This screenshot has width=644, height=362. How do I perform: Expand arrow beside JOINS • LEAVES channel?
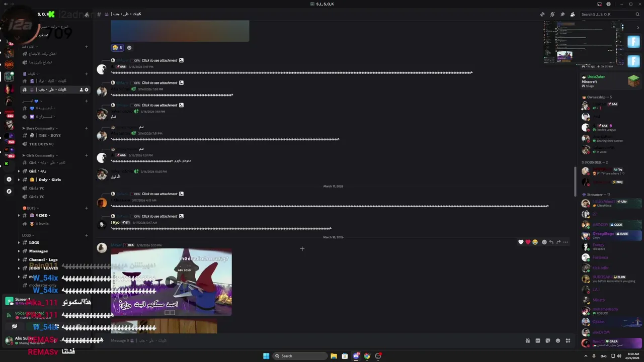pyautogui.click(x=19, y=268)
